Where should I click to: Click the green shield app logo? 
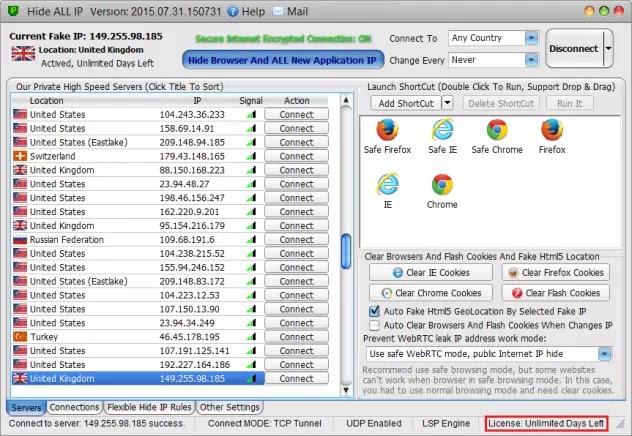13,10
